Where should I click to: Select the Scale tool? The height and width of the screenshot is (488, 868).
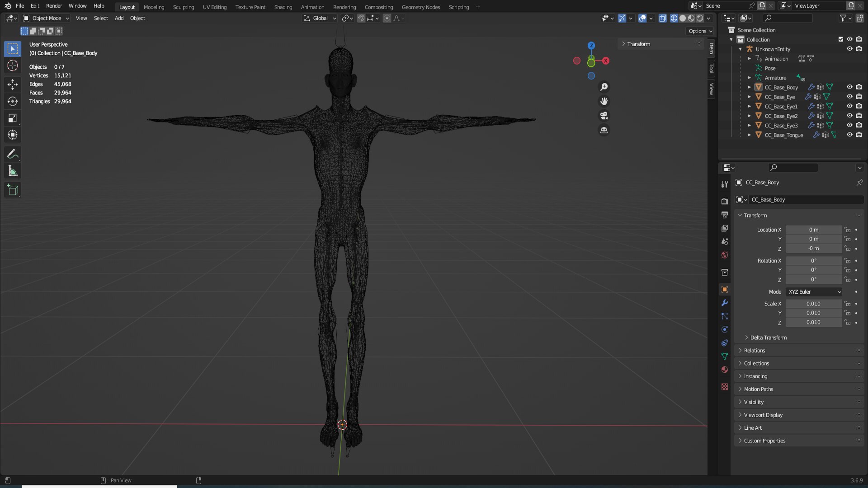point(13,118)
